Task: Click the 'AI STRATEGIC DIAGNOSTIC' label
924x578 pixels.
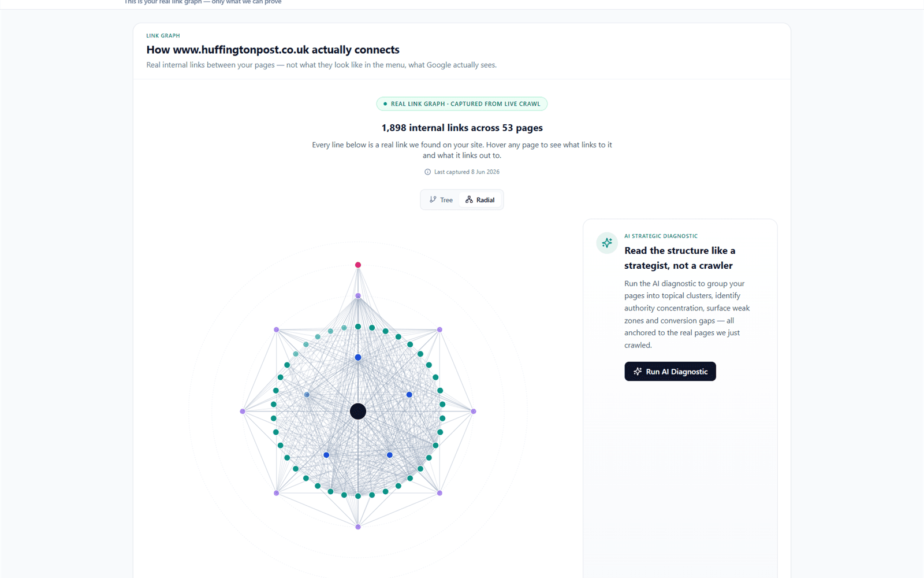Action: (x=661, y=236)
